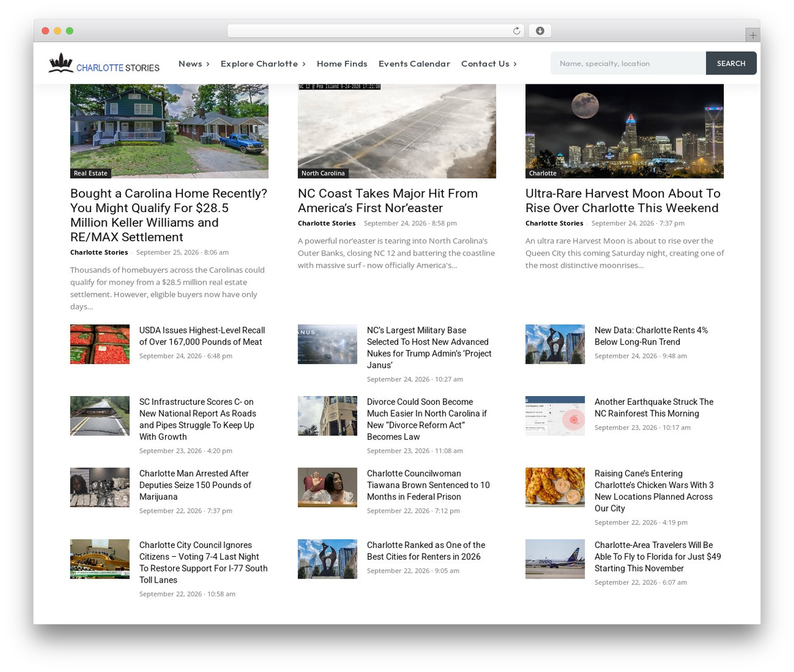Click the house photo thumbnail
This screenshot has width=794, height=672.
tap(169, 131)
